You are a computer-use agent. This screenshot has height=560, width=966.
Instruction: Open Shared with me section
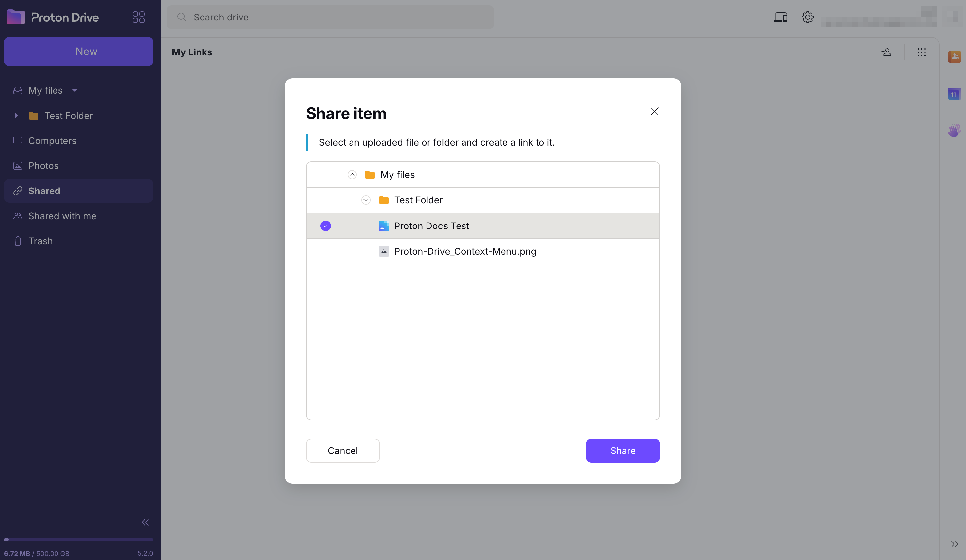pos(62,216)
